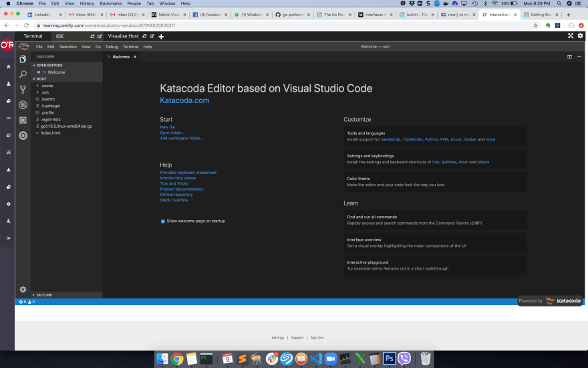Click the errors count icon in status bar
Image resolution: width=588 pixels, height=368 pixels.
click(x=23, y=302)
